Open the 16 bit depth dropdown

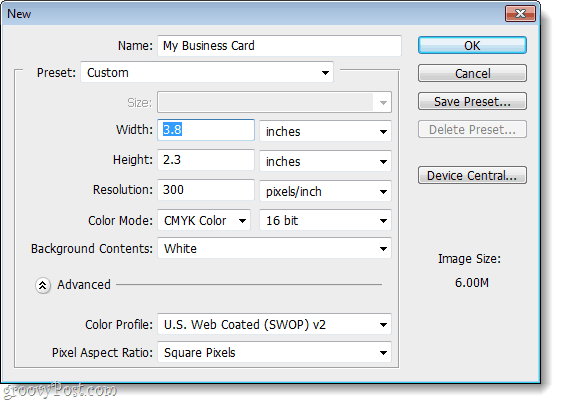click(325, 220)
